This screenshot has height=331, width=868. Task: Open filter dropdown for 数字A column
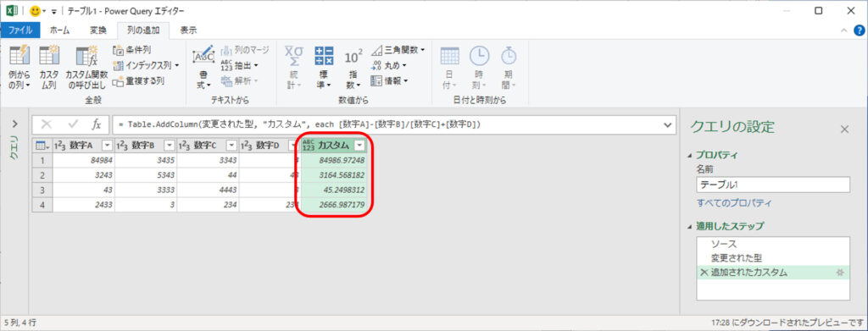pyautogui.click(x=108, y=146)
